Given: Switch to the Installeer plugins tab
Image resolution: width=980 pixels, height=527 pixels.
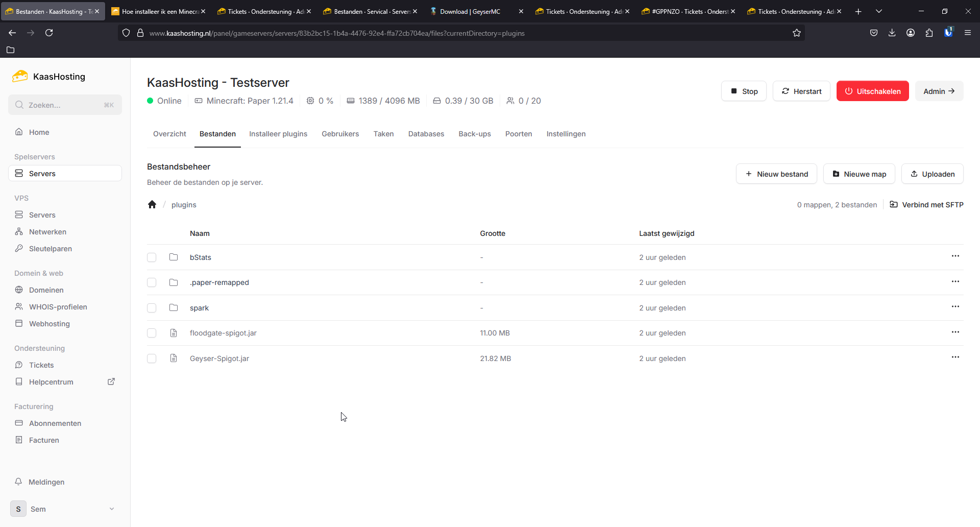Looking at the screenshot, I should click(278, 134).
